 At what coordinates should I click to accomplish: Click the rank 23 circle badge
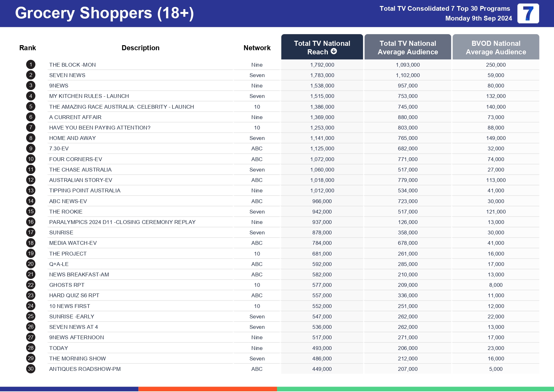31,295
